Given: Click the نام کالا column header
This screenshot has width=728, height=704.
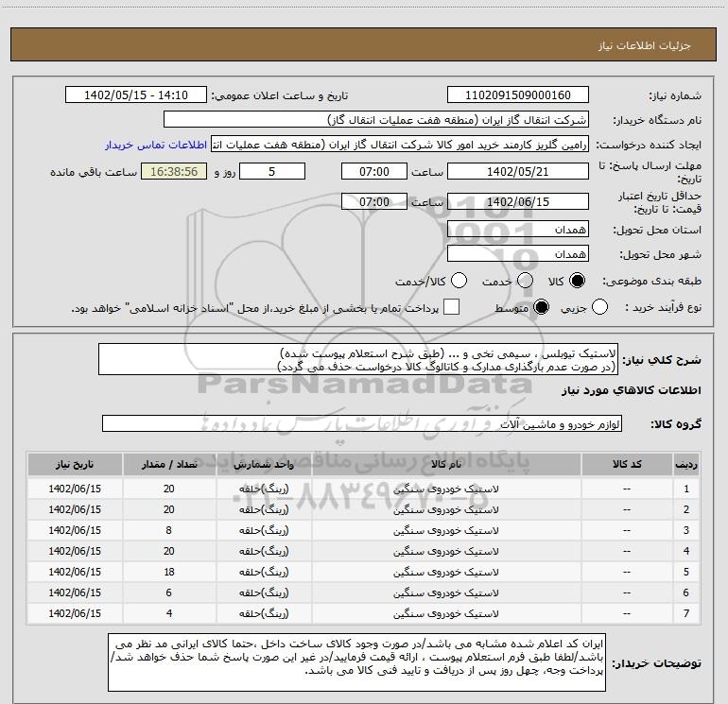Looking at the screenshot, I should [446, 464].
